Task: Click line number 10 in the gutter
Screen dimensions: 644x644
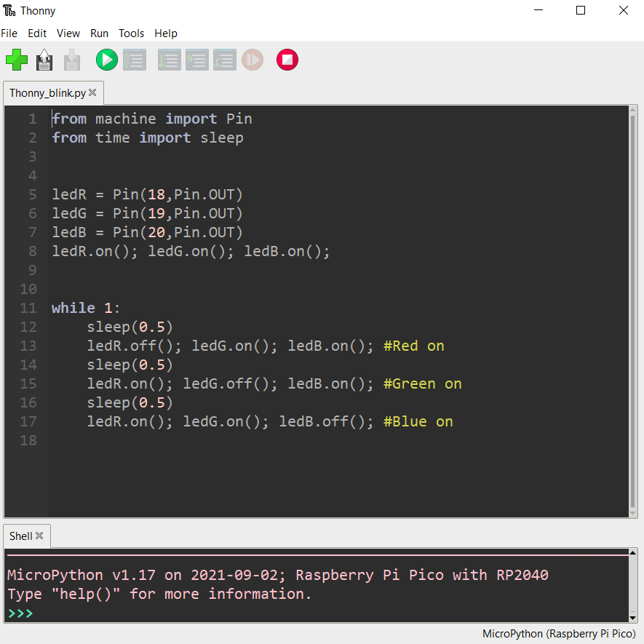Action: (28, 289)
